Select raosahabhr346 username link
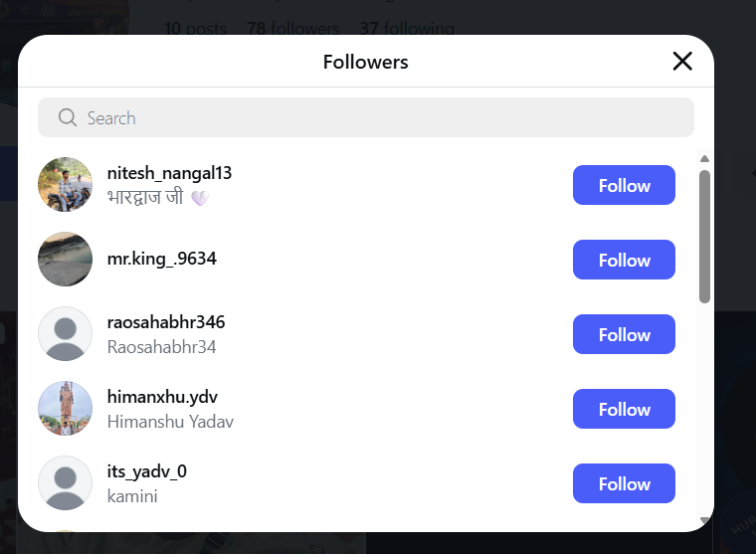This screenshot has height=554, width=756. point(166,322)
